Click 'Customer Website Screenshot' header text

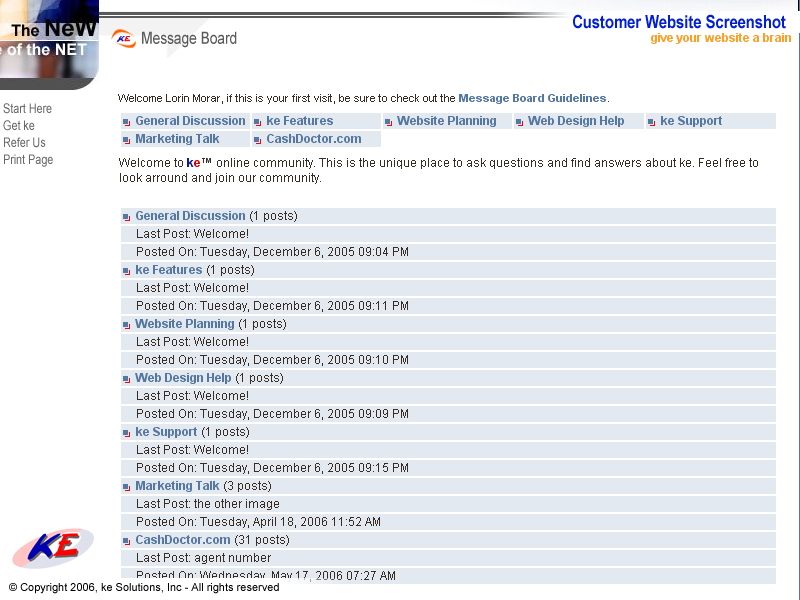tap(679, 22)
